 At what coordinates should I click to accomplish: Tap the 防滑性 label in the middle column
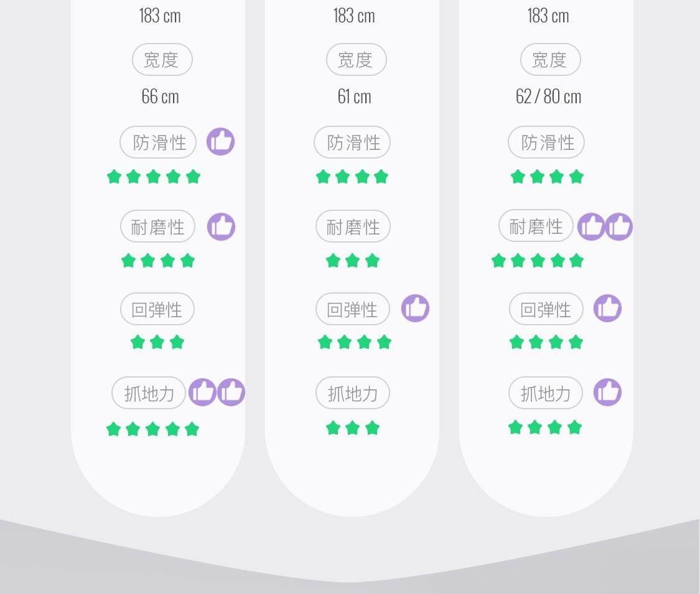352,142
